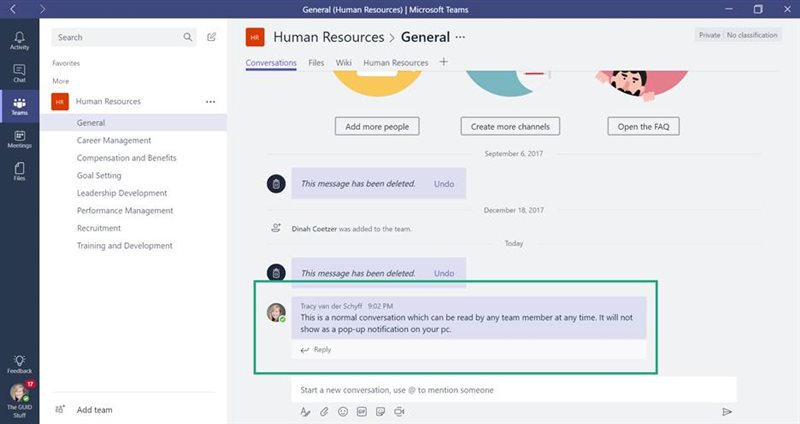Open General channel more options ellipsis
This screenshot has height=424, width=800.
pyautogui.click(x=460, y=37)
